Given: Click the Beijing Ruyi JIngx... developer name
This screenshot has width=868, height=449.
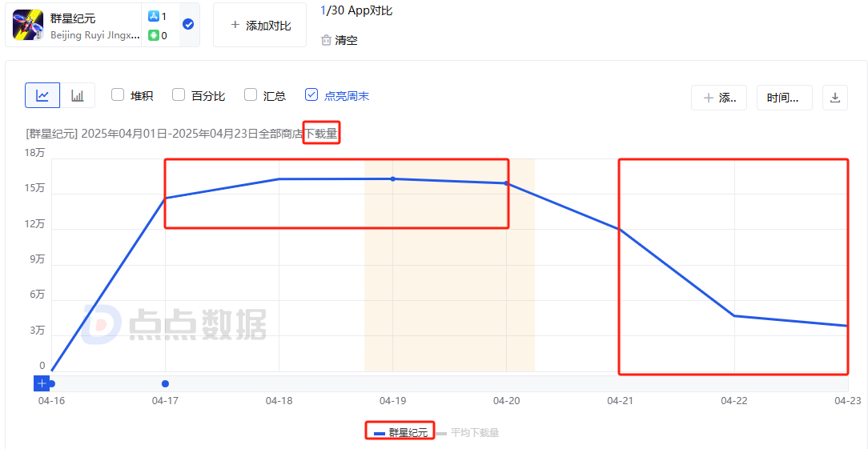Looking at the screenshot, I should pos(95,35).
